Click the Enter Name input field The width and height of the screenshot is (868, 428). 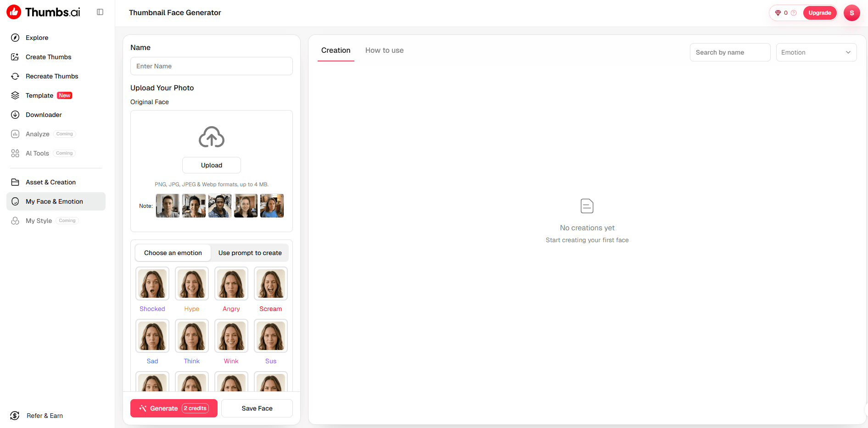[x=212, y=66]
